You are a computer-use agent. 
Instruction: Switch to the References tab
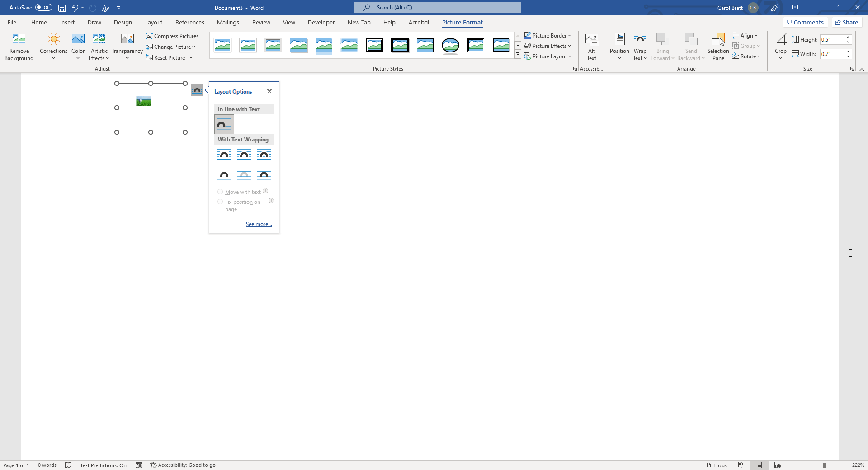pyautogui.click(x=190, y=22)
